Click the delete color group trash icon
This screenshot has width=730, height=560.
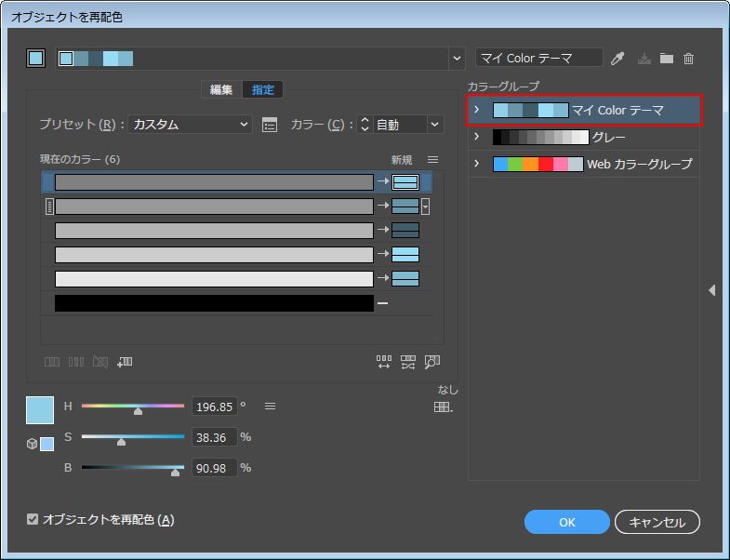[688, 59]
